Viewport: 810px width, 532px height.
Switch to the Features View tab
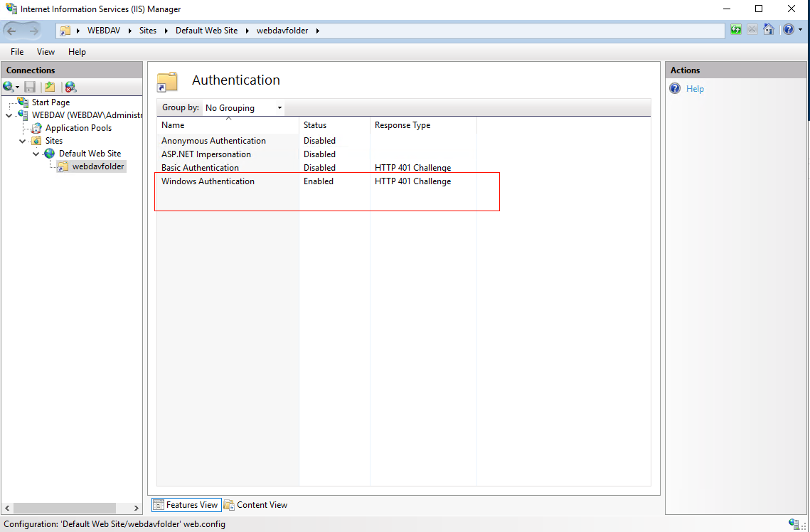(x=186, y=505)
